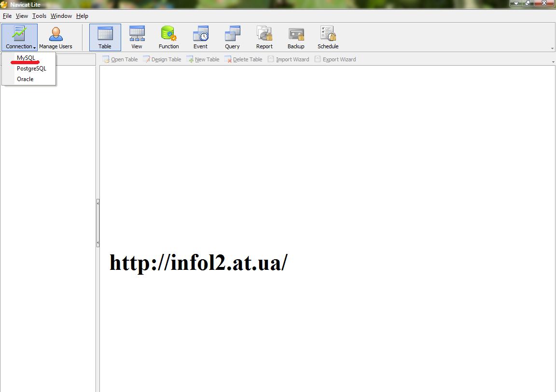The height and width of the screenshot is (392, 556).
Task: Open the Schedule toolbar icon
Action: 328,37
